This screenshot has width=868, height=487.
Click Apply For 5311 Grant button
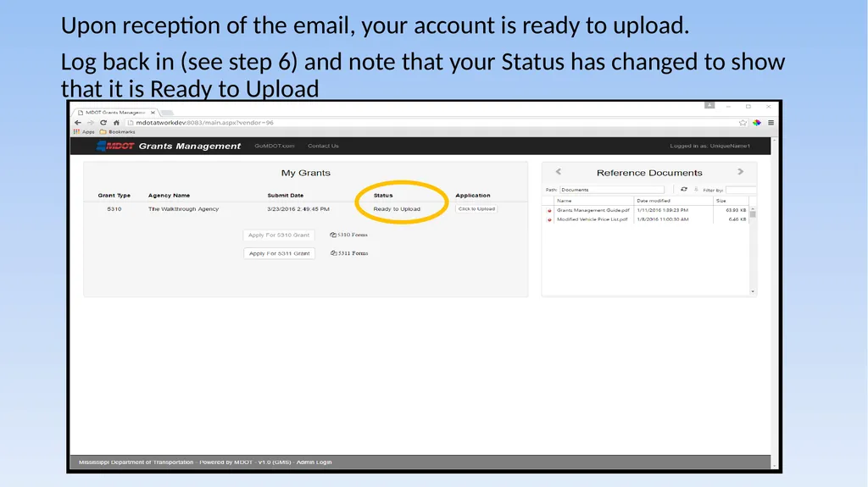point(280,253)
